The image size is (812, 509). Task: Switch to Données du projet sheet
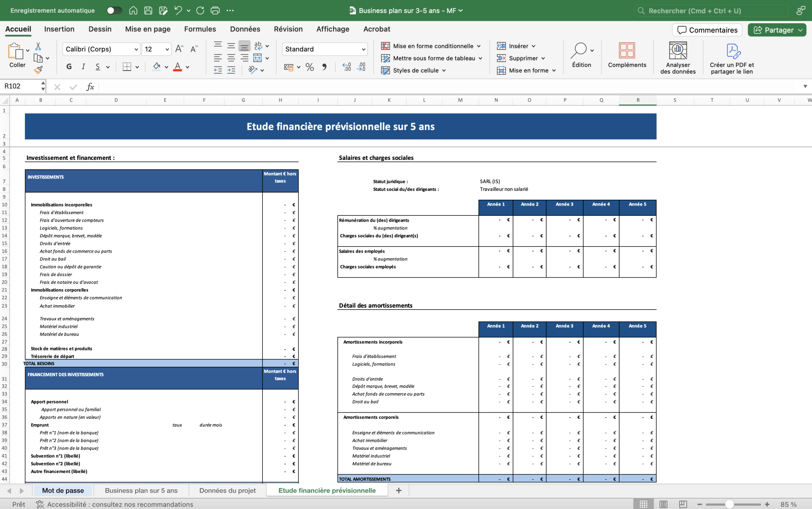[x=228, y=490]
